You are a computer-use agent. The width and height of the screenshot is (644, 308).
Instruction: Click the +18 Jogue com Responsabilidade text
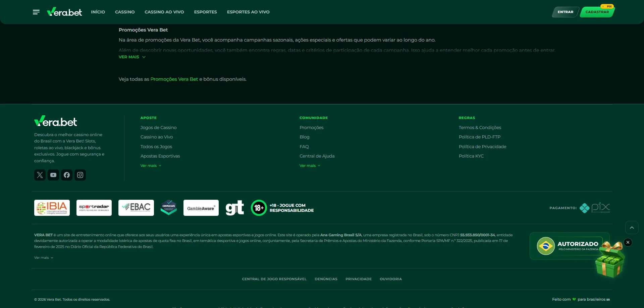(x=292, y=208)
